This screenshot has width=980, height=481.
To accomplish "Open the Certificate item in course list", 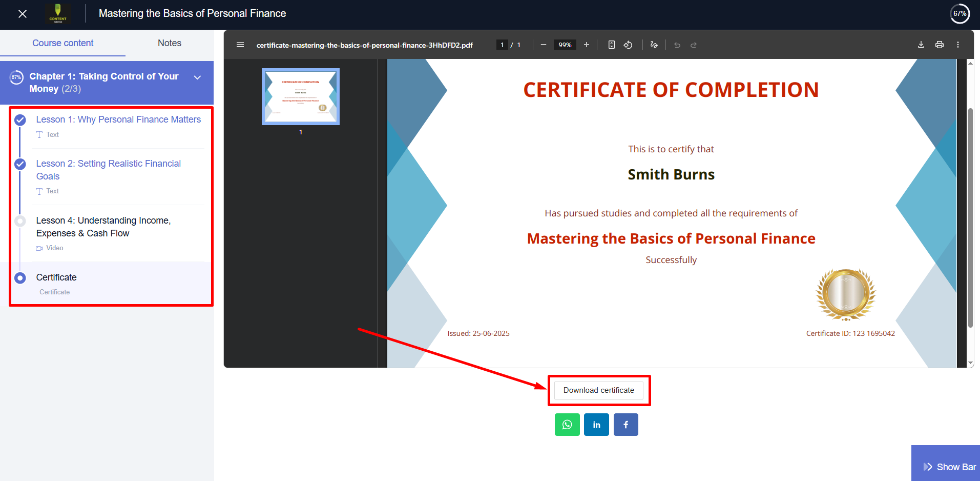I will [56, 277].
